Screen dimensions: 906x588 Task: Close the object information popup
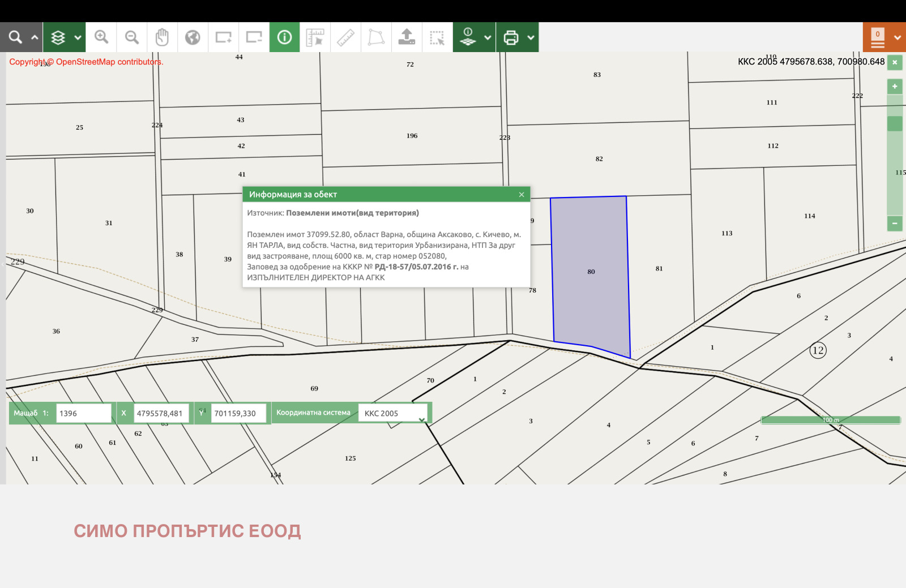(x=522, y=195)
